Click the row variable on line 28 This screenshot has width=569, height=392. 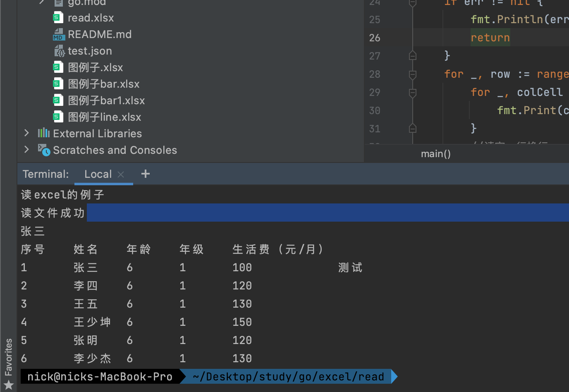pyautogui.click(x=500, y=74)
